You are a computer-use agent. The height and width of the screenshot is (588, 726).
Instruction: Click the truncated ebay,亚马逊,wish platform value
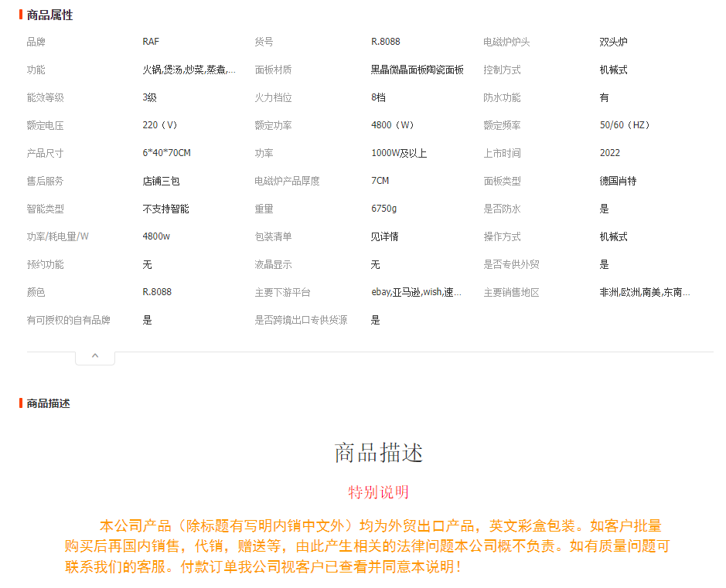(416, 292)
